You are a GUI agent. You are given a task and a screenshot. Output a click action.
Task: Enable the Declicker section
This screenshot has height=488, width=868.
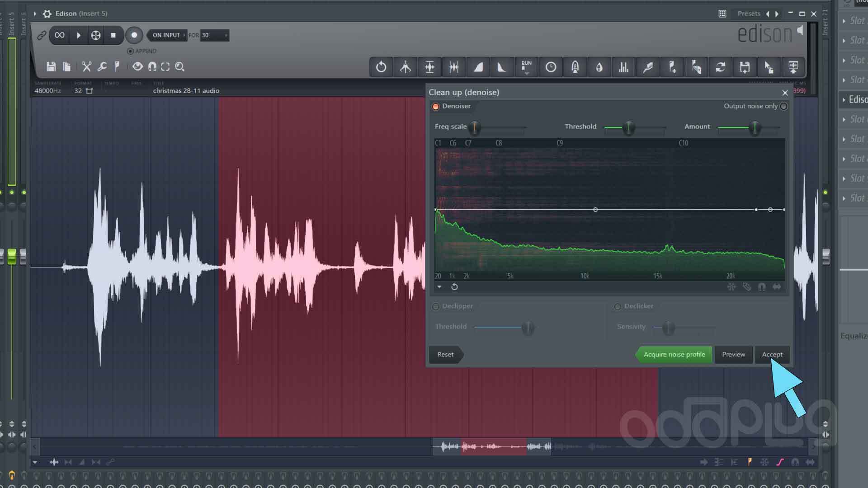pyautogui.click(x=618, y=306)
